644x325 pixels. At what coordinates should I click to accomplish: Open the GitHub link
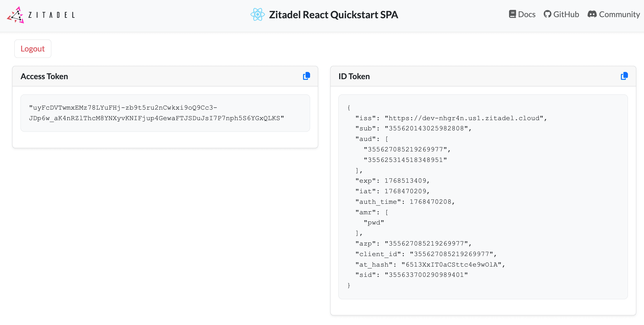click(561, 14)
